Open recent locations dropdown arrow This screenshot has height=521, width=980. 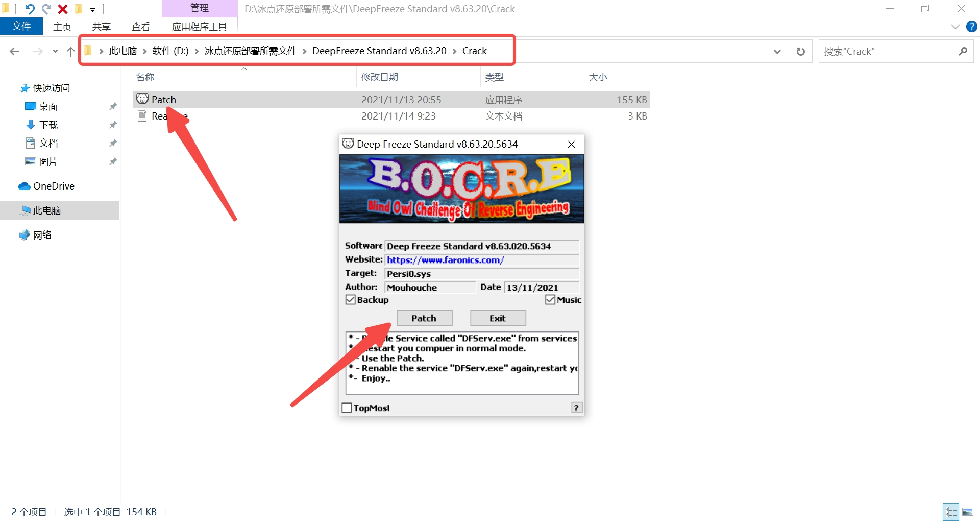tap(55, 51)
